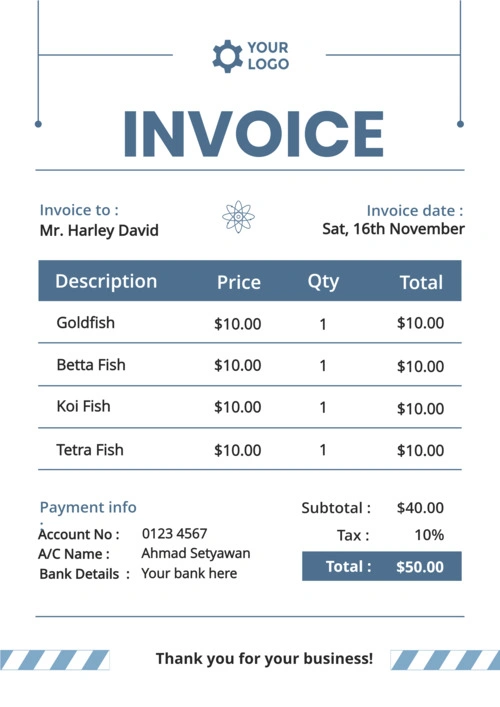Click the large INVOICE heading
The width and height of the screenshot is (500, 707).
click(x=253, y=134)
